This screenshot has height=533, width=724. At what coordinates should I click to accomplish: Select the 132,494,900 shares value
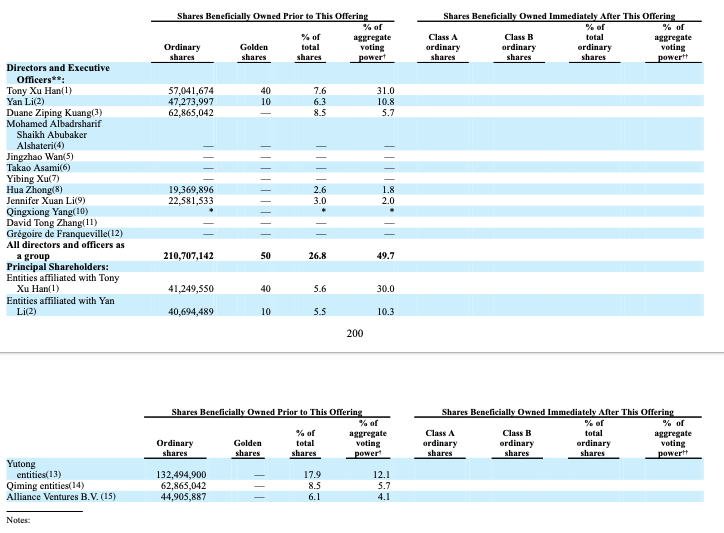182,474
